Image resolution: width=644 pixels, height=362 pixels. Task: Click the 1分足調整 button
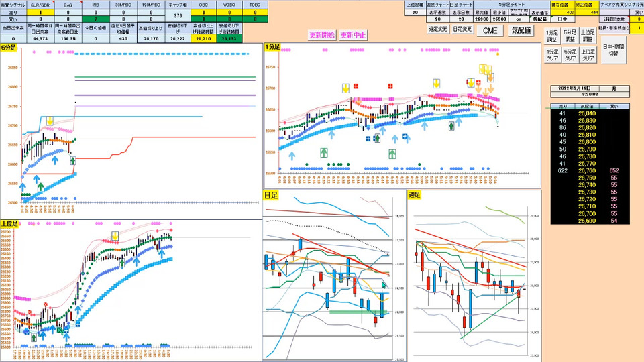click(552, 36)
